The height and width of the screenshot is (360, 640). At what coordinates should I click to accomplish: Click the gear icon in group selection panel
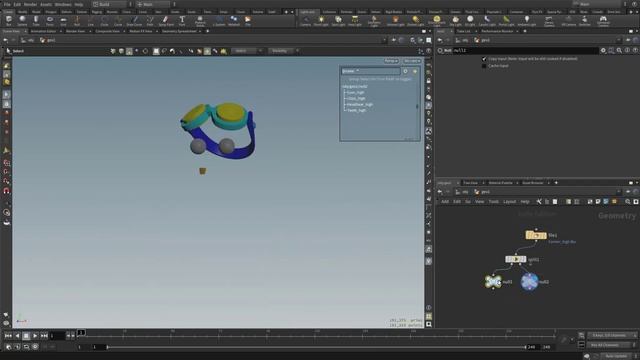405,71
